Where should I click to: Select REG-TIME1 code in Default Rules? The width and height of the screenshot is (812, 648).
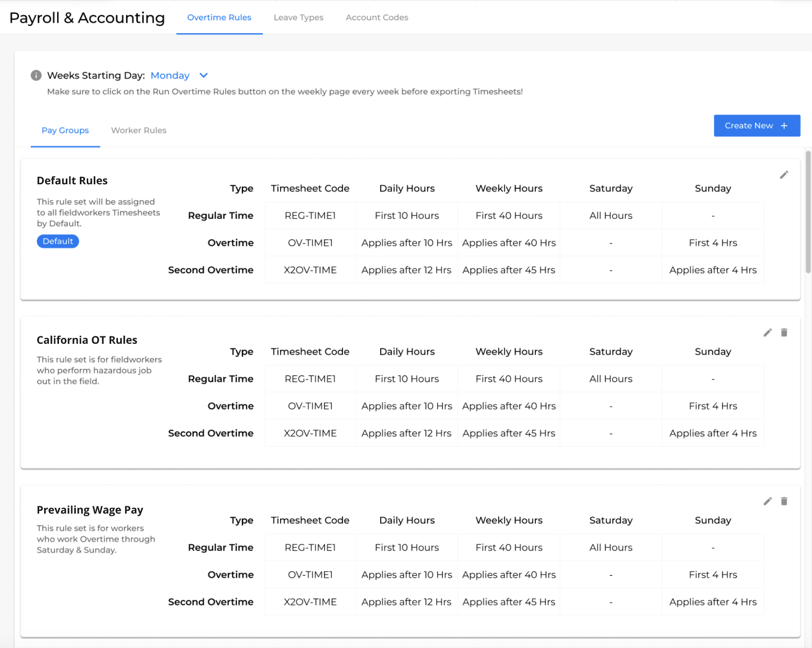pos(310,216)
